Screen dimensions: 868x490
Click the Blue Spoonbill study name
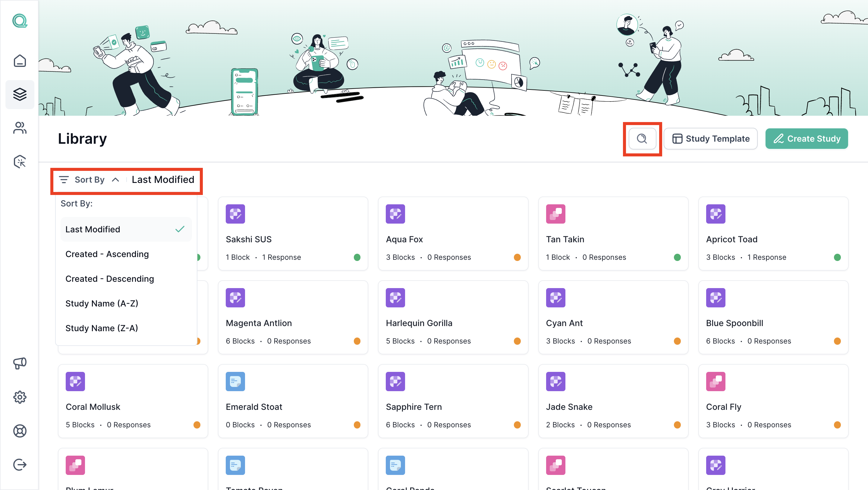coord(734,323)
